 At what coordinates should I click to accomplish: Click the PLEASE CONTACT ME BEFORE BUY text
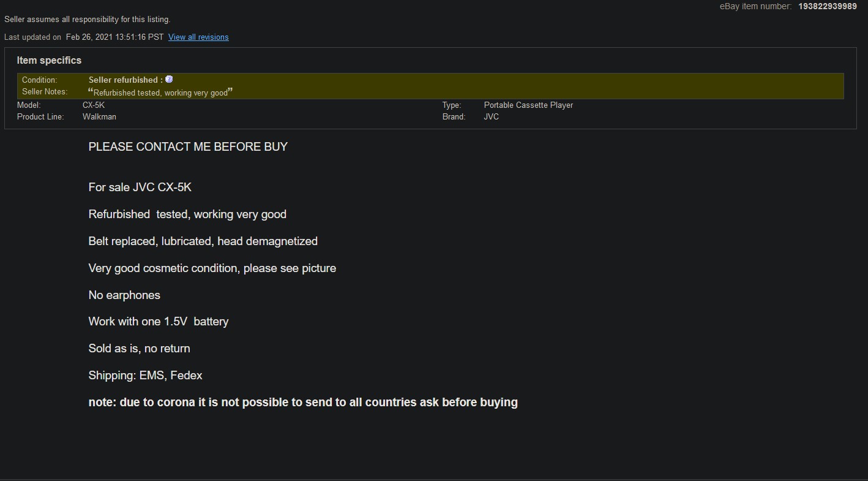point(188,147)
